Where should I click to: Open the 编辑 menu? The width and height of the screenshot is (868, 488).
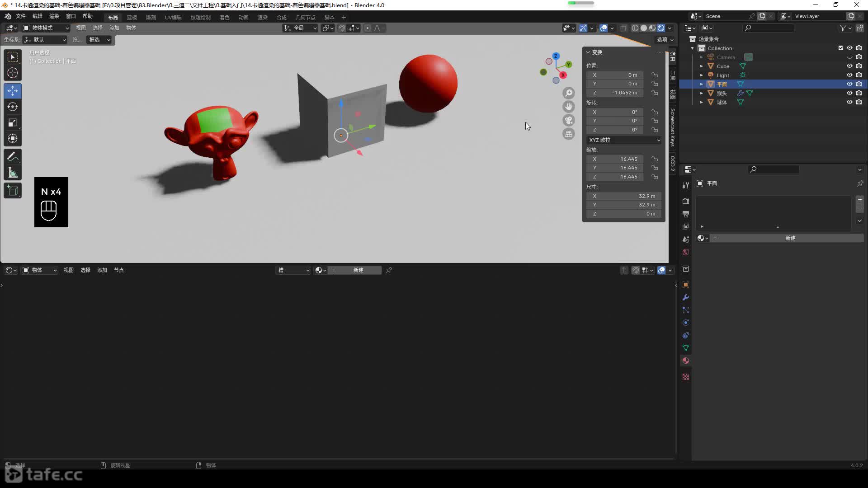tap(38, 16)
